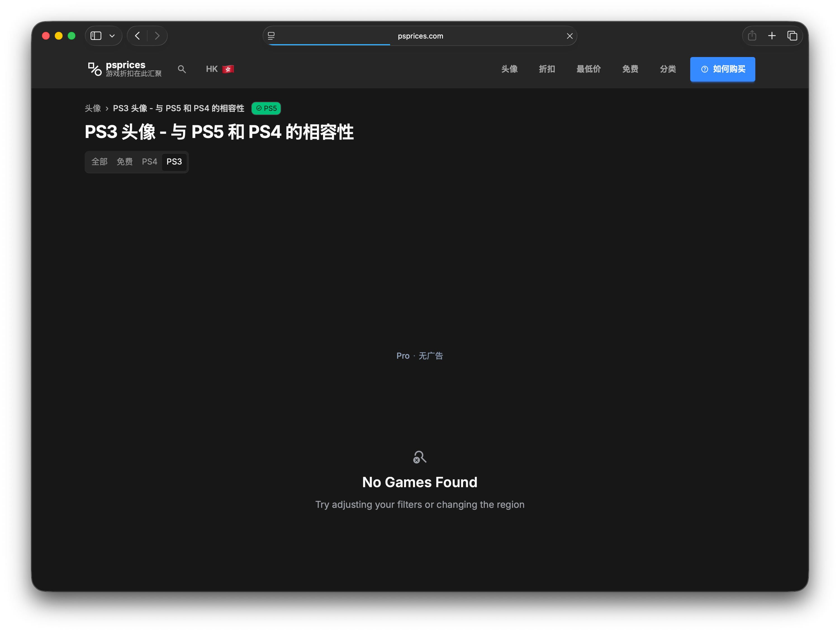
Task: Click the page reader icon in address bar
Action: coord(271,36)
